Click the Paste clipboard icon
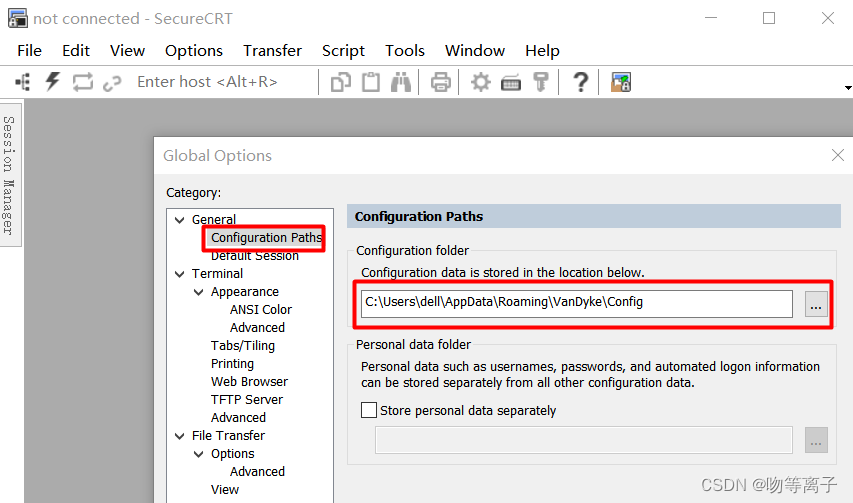853x503 pixels. [371, 82]
